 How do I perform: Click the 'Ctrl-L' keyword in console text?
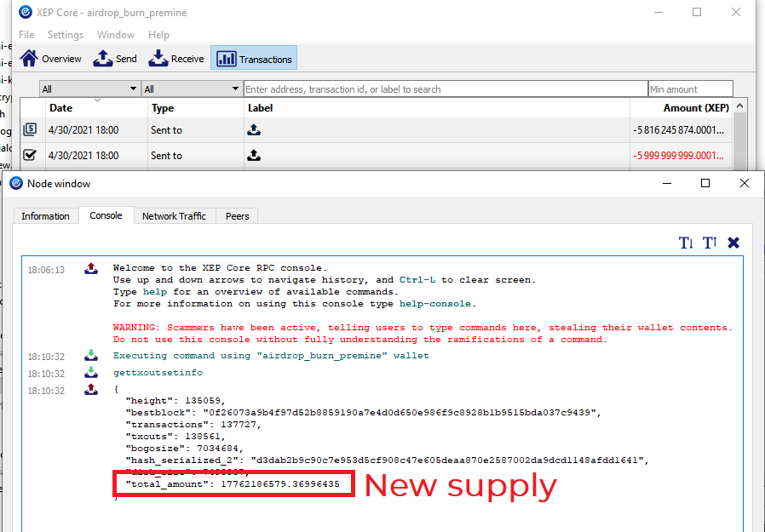pos(417,280)
